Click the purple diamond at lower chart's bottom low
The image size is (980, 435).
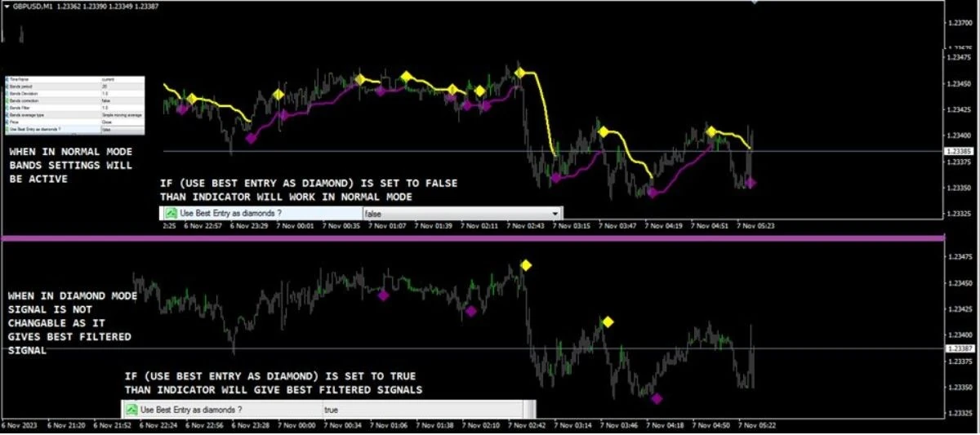click(657, 398)
